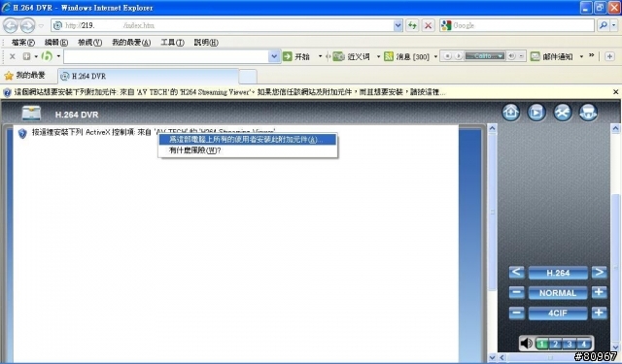The height and width of the screenshot is (364, 622).
Task: Click the toolbar plus add button
Action: (x=609, y=56)
